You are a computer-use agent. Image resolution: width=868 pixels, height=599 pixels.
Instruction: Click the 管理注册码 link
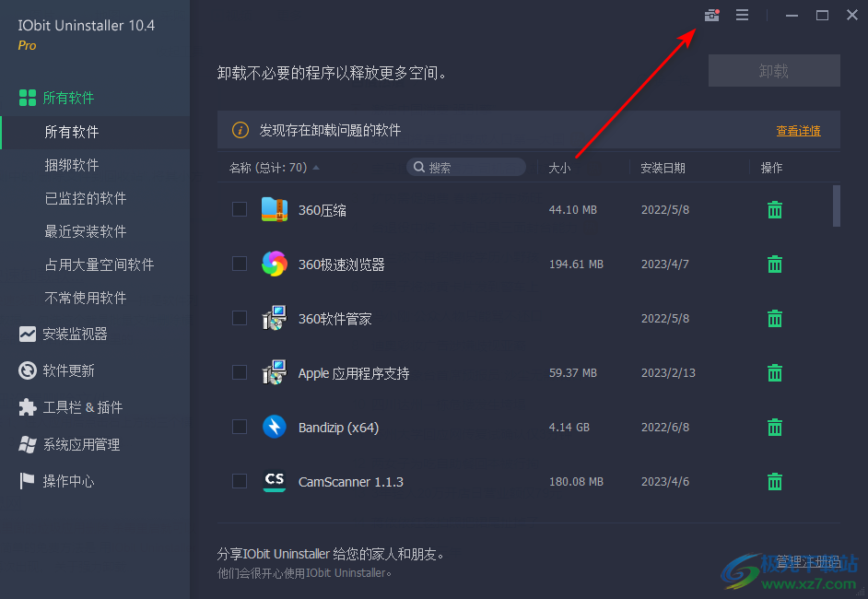808,562
